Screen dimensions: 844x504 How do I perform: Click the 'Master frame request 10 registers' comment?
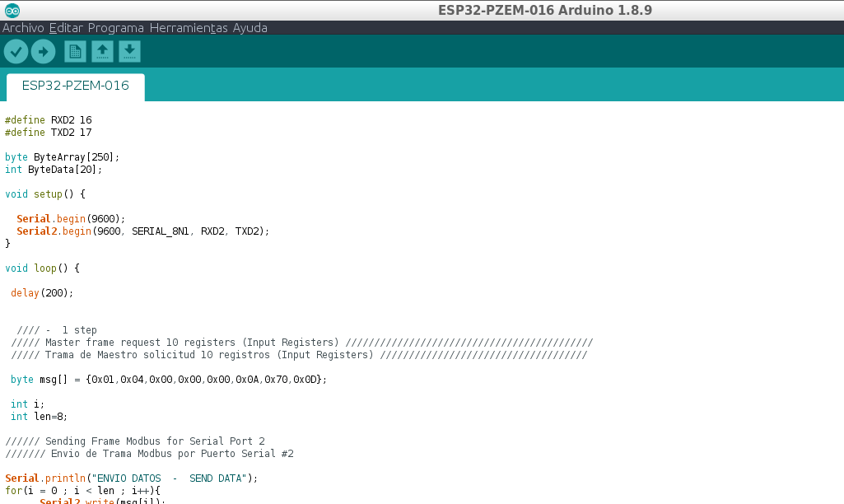[302, 343]
